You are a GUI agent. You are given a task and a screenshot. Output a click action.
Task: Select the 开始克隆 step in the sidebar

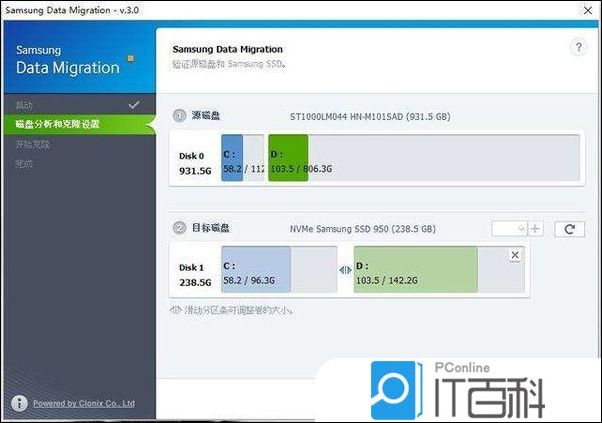point(33,144)
